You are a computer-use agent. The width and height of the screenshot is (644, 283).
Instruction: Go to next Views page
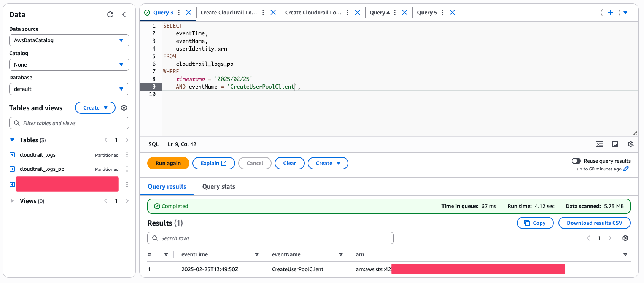click(127, 201)
